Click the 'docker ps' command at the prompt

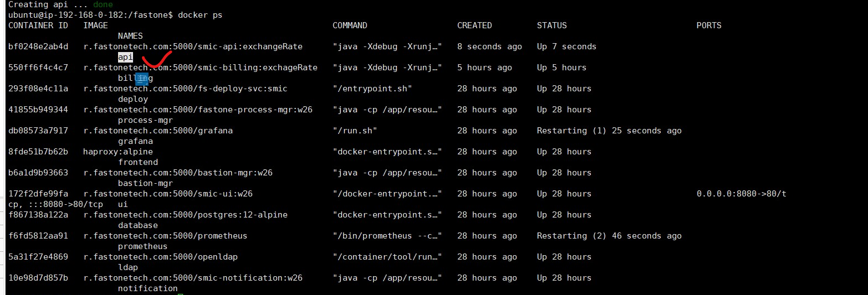click(x=200, y=15)
